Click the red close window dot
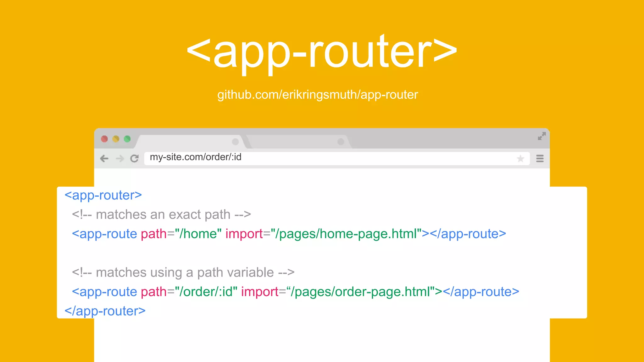The width and height of the screenshot is (644, 362). pyautogui.click(x=104, y=139)
